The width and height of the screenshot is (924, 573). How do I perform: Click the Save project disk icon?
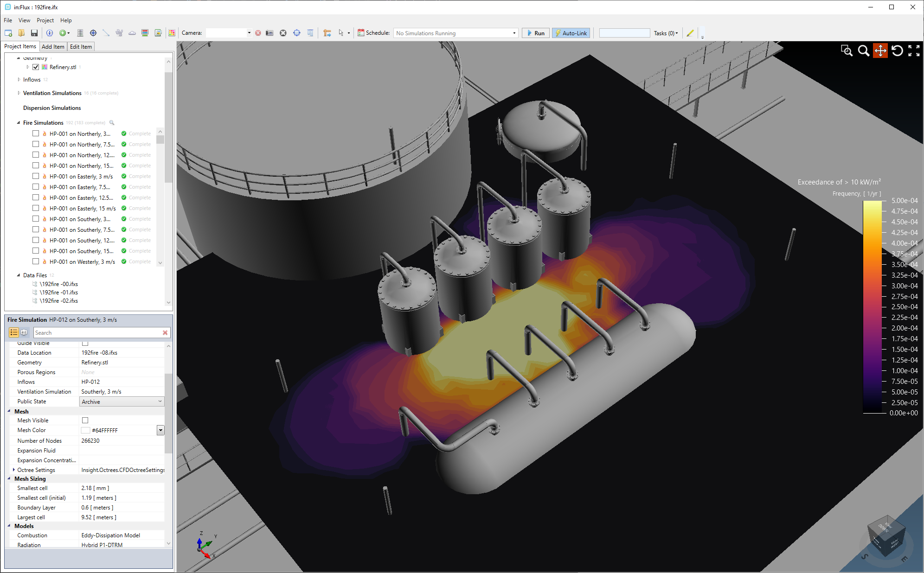(34, 33)
